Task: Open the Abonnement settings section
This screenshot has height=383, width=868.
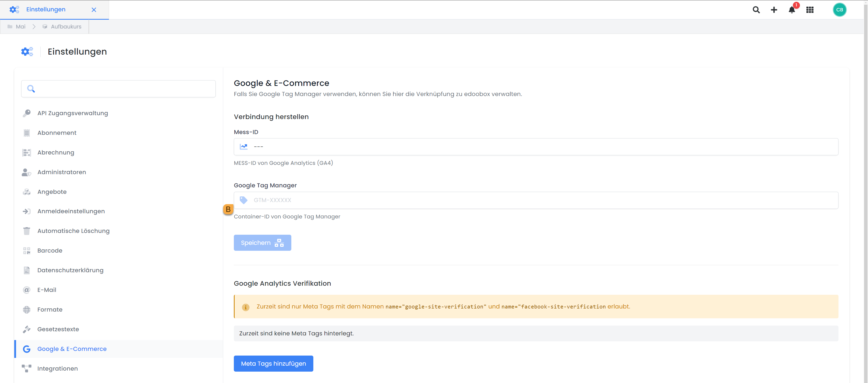Action: pyautogui.click(x=57, y=133)
